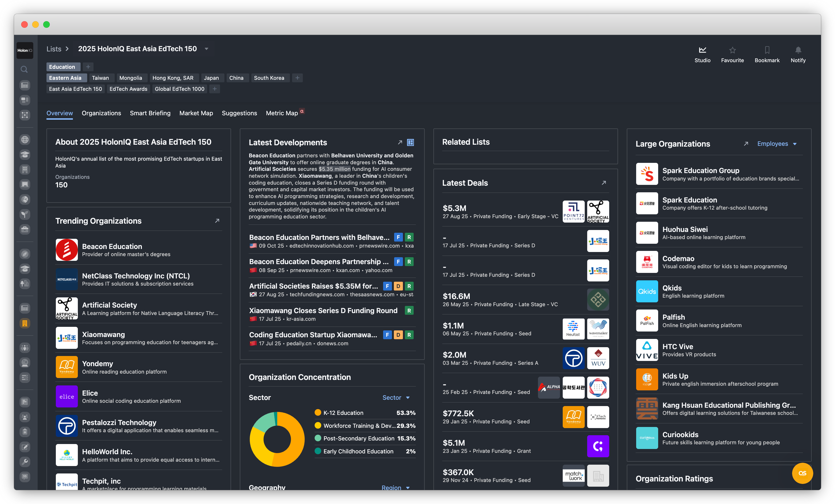Viewport: 835px width, 504px height.
Task: Open the list title dropdown arrow
Action: click(x=206, y=49)
